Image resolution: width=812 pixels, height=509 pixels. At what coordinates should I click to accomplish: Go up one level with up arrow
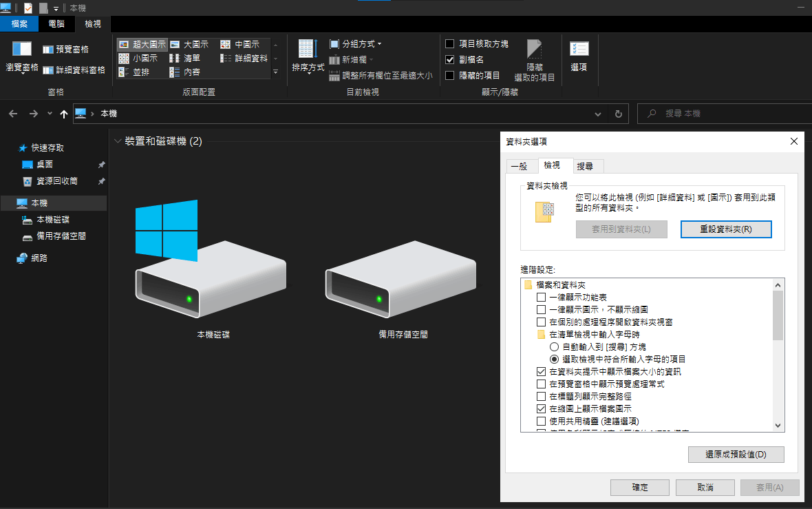click(64, 114)
